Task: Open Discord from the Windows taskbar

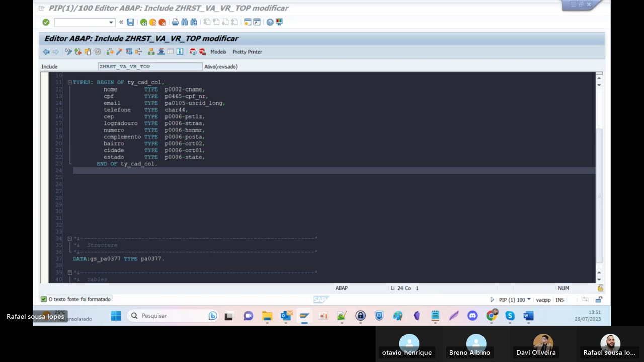Action: (x=472, y=316)
